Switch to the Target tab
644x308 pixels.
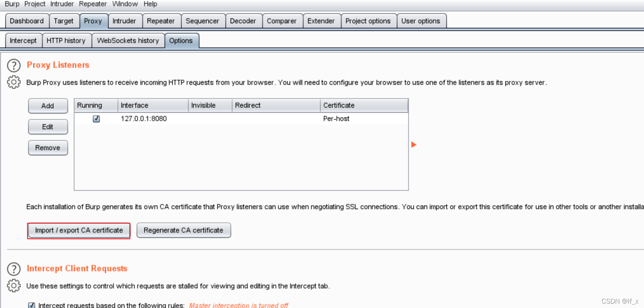click(x=63, y=21)
